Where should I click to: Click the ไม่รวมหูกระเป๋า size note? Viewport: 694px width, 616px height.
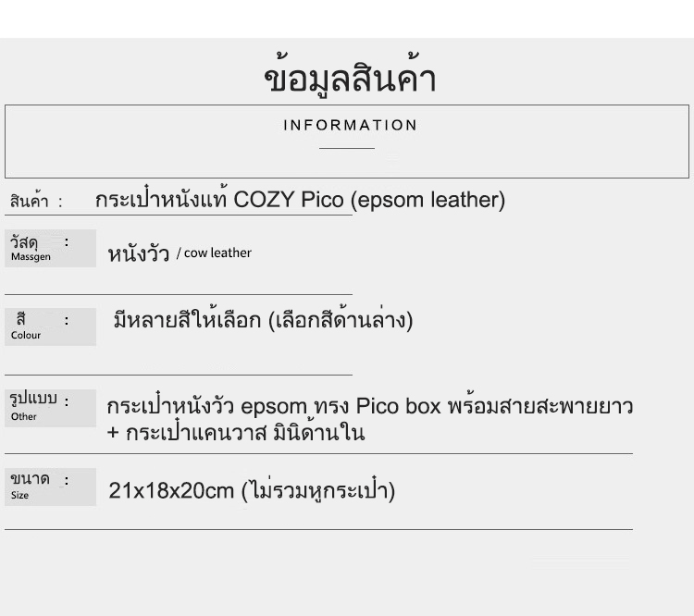318,489
